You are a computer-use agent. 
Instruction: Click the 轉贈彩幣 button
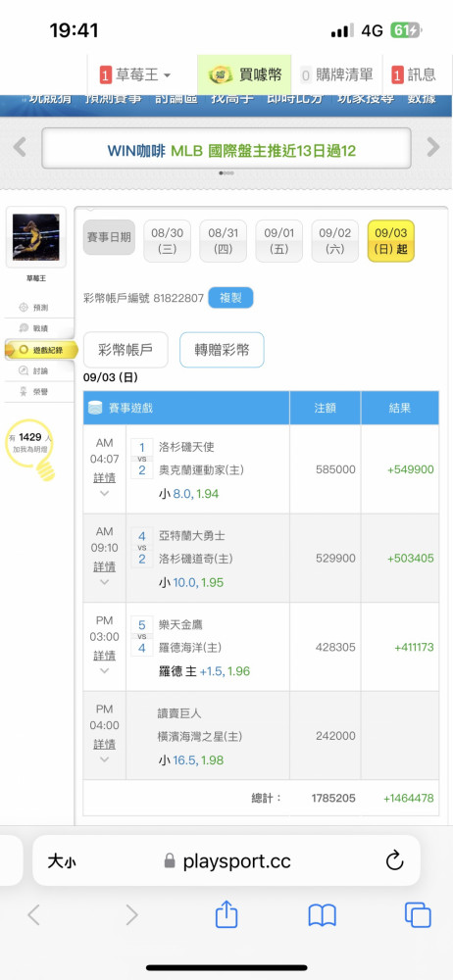click(222, 350)
